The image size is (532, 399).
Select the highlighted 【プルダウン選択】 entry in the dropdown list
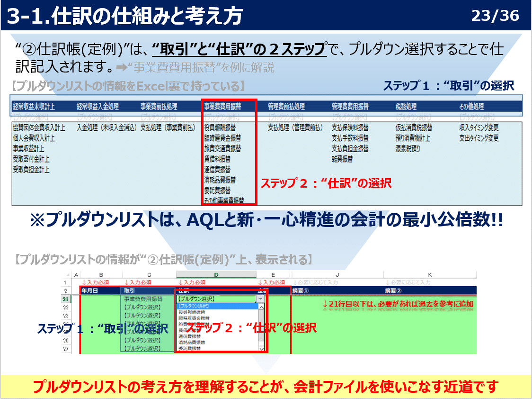tap(218, 306)
